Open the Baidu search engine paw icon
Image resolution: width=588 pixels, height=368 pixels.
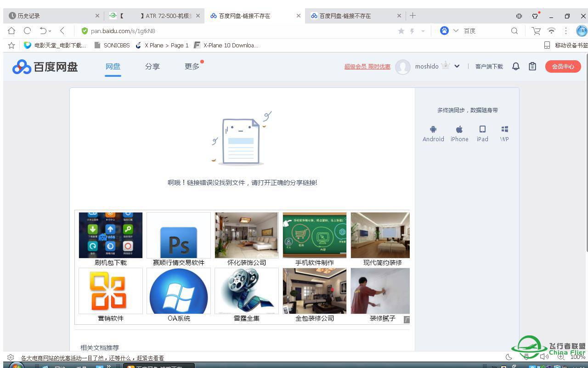click(444, 31)
